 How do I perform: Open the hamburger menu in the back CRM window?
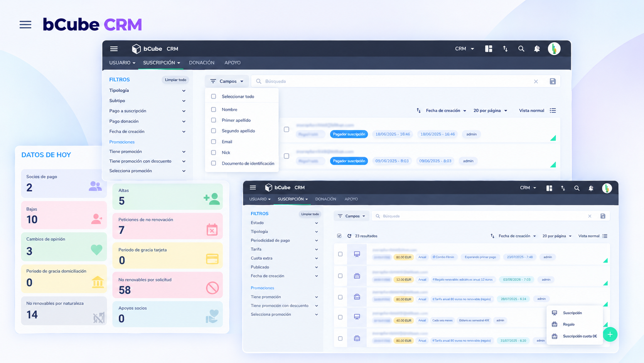pos(114,49)
